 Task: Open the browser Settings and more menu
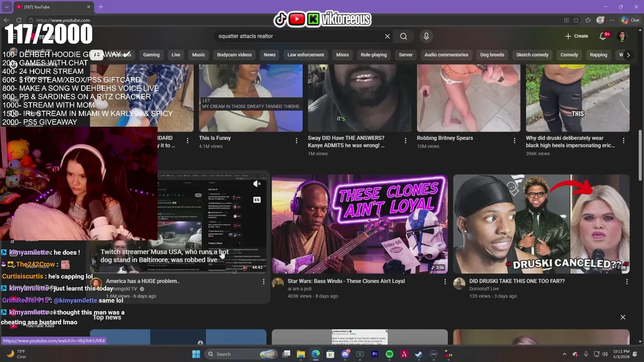click(612, 20)
